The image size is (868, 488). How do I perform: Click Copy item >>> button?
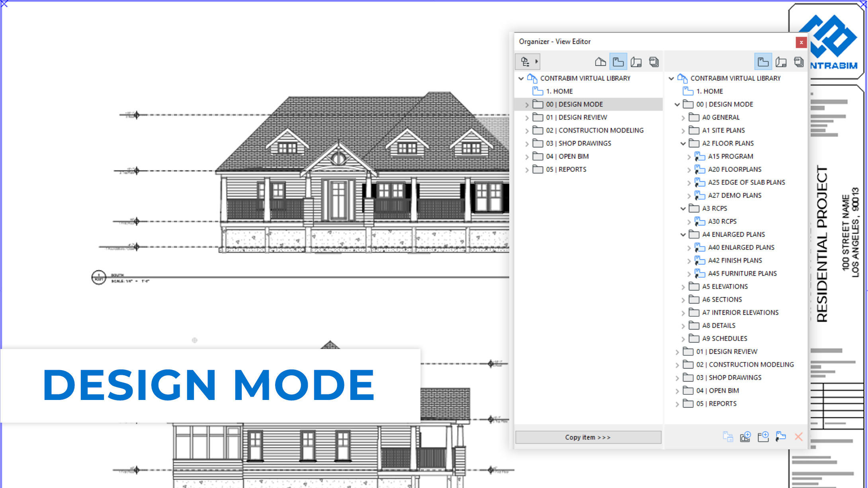[x=588, y=437]
